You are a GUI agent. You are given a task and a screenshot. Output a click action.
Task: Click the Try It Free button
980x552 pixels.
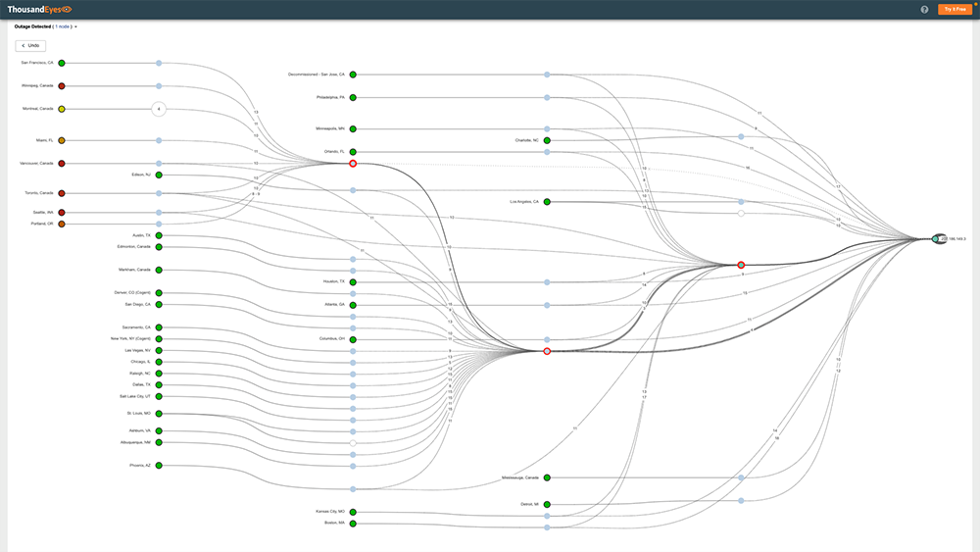[x=955, y=10]
